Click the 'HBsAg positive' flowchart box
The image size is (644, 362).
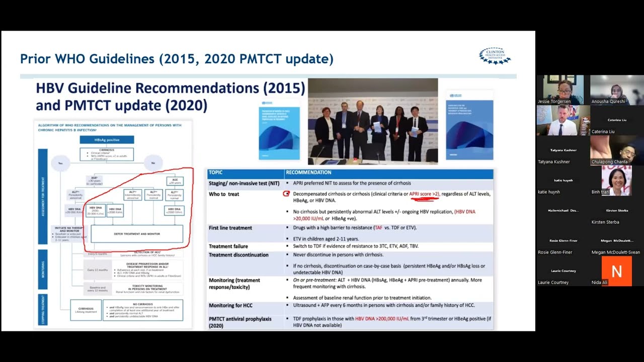[x=107, y=139]
